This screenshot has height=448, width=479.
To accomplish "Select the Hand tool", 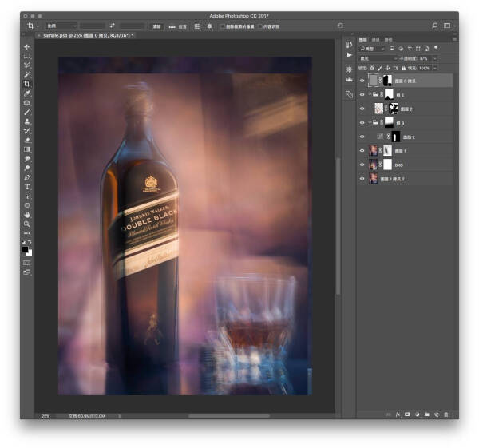I will (27, 215).
